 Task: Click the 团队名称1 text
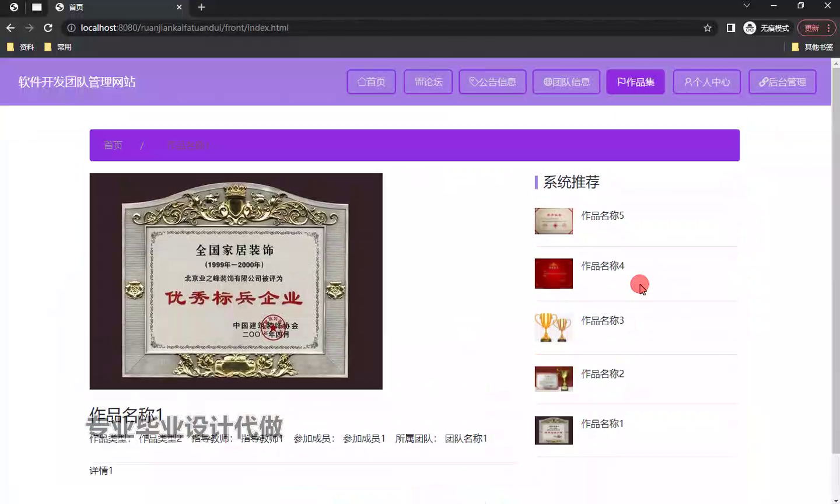point(466,439)
